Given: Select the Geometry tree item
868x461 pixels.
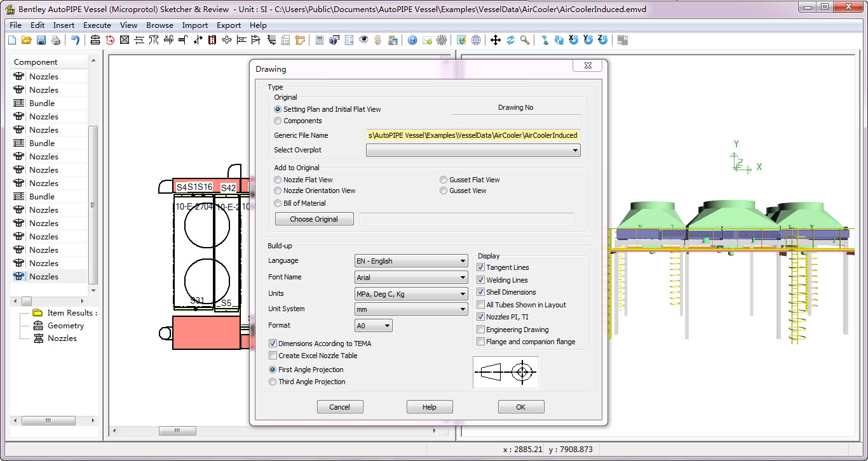Looking at the screenshot, I should pyautogui.click(x=58, y=325).
